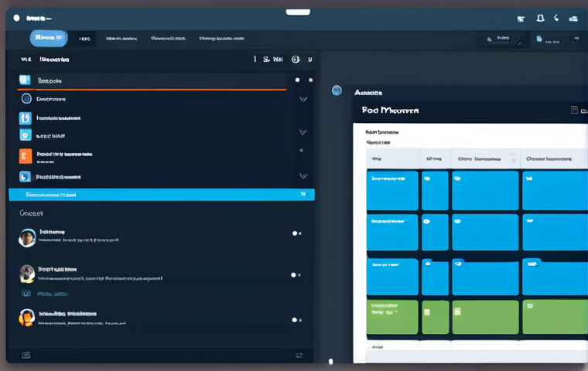Click the circular globe icon in panel header

pos(296,60)
